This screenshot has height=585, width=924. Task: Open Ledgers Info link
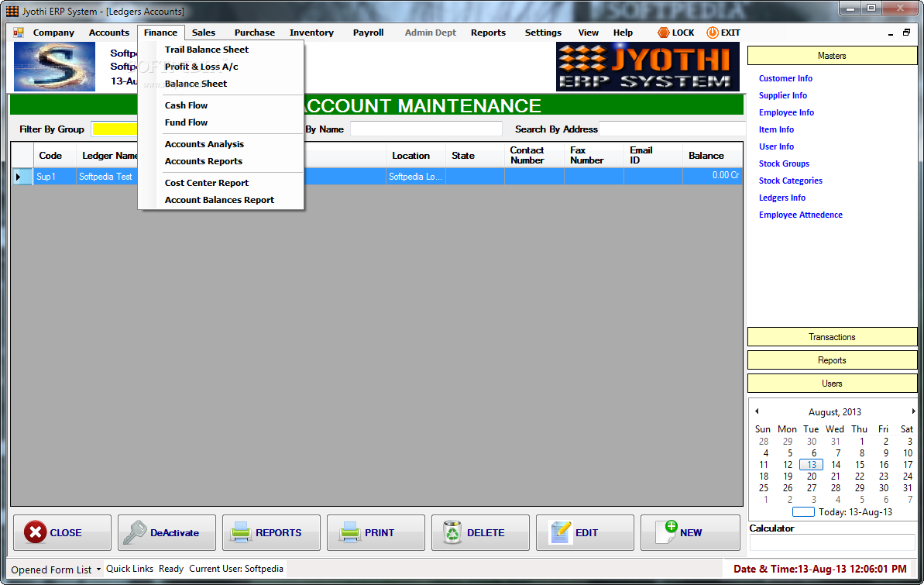point(782,198)
